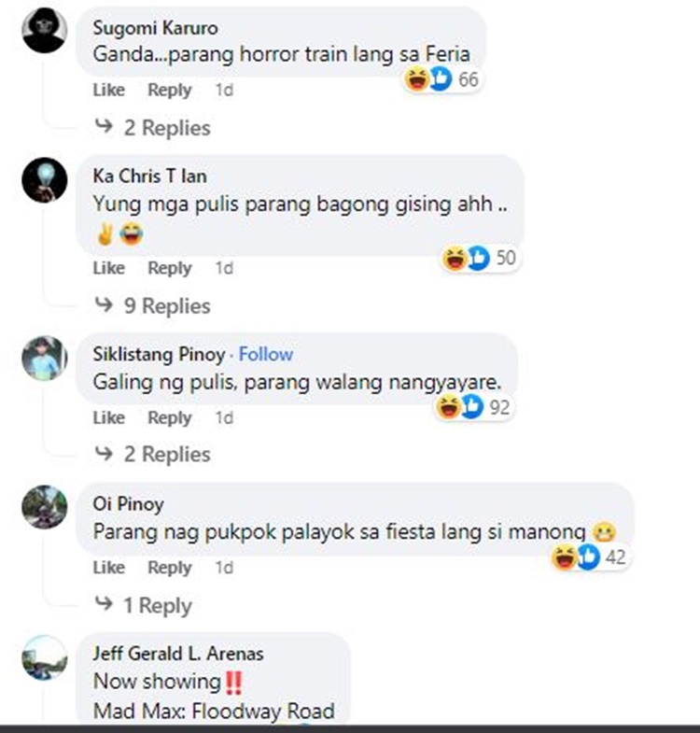Open Ka Chris T Ian's avatar
The height and width of the screenshot is (733, 700).
pos(45,180)
